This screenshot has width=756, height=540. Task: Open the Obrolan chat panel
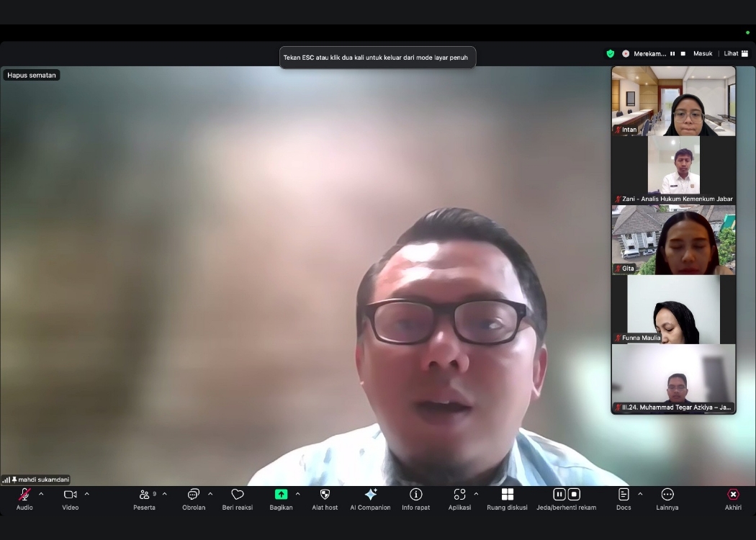coord(193,495)
